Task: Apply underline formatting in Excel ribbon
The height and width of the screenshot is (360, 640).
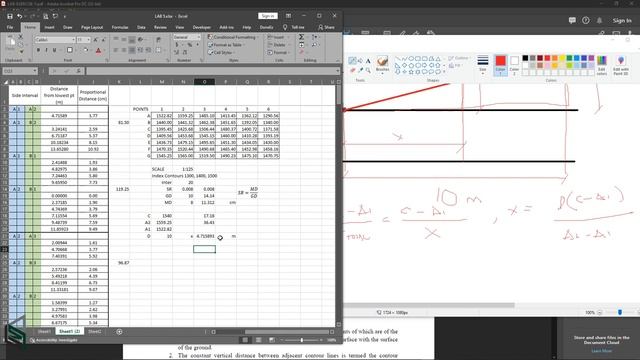Action: click(x=54, y=50)
